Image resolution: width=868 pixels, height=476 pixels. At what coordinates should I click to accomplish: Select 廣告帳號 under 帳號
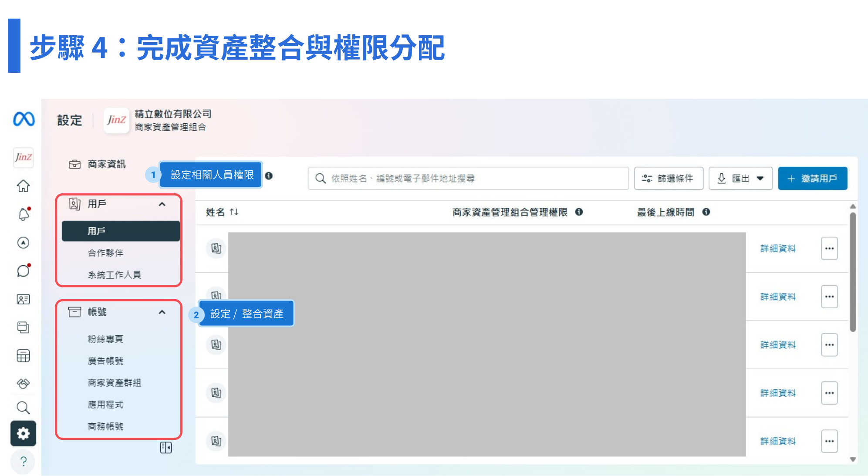(105, 361)
